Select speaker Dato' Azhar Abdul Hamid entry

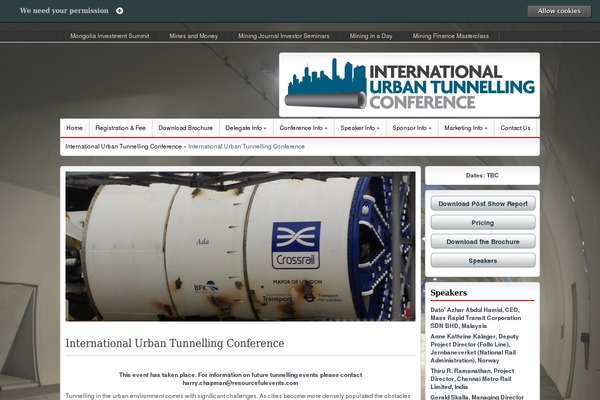tap(476, 318)
